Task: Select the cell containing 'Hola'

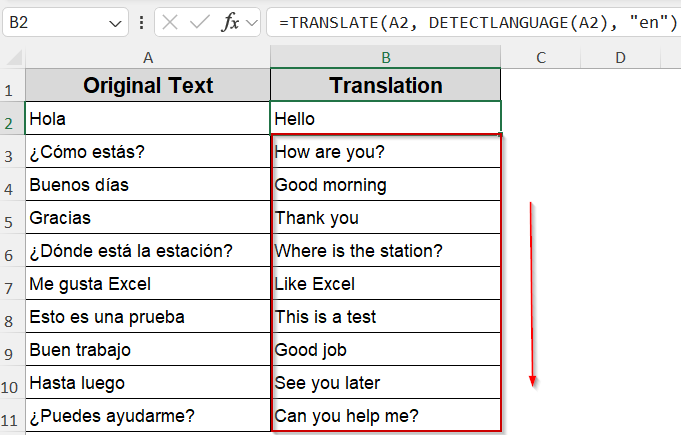Action: pos(148,118)
